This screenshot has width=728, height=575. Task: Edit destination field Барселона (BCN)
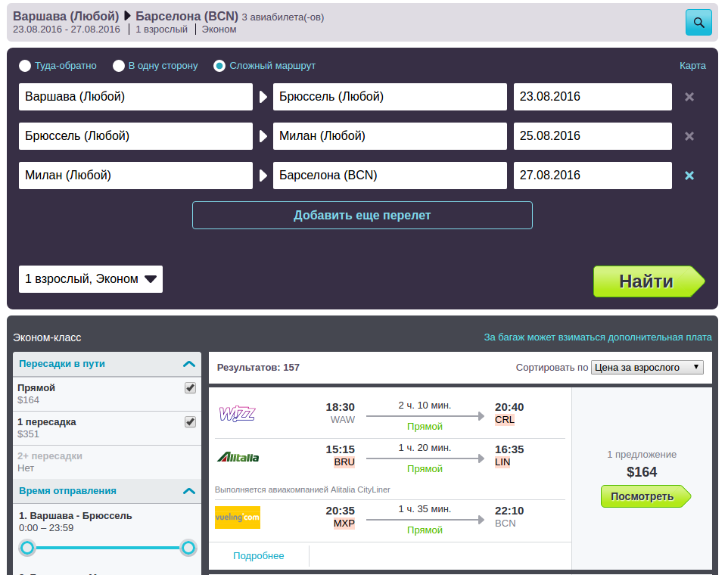(x=390, y=176)
